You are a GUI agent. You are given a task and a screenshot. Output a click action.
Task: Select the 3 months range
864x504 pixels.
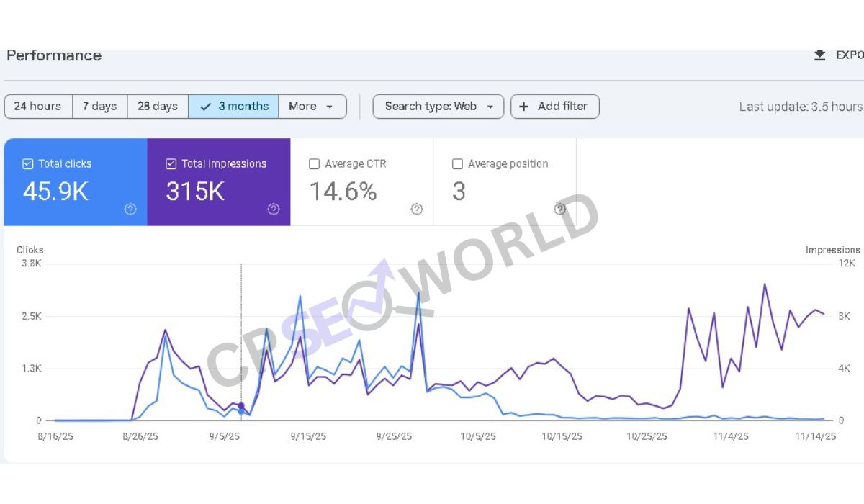pyautogui.click(x=234, y=107)
